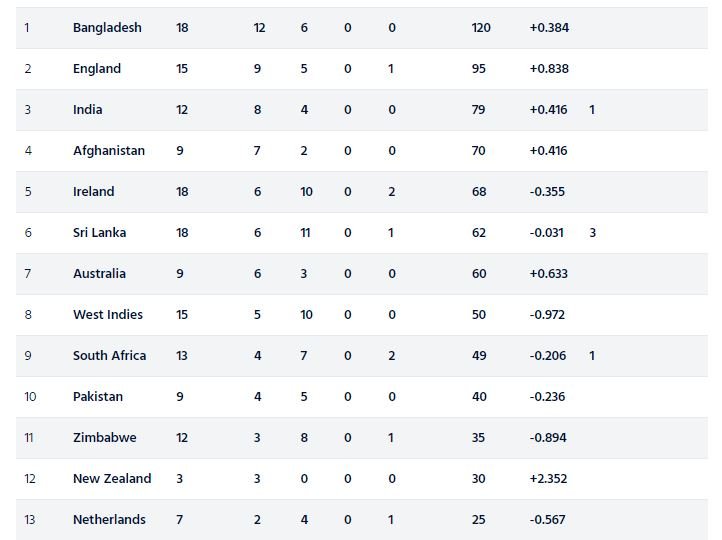This screenshot has width=722, height=540.
Task: Select Australia's +0.633 net run rate
Action: pos(549,274)
